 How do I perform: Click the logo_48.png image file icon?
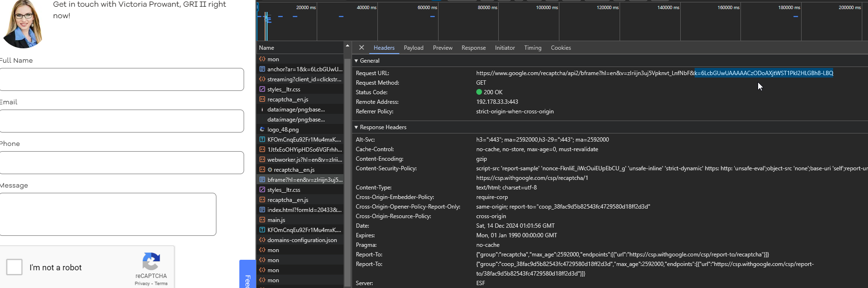point(262,129)
